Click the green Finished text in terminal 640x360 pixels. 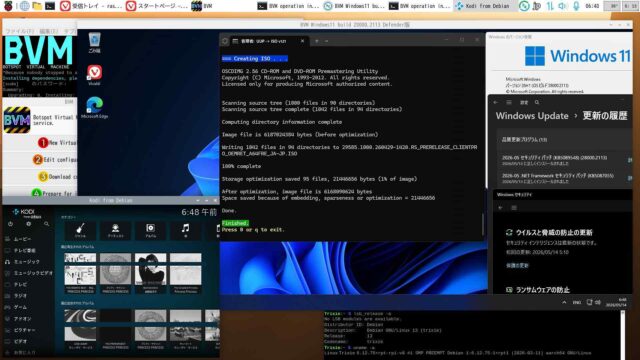[235, 223]
